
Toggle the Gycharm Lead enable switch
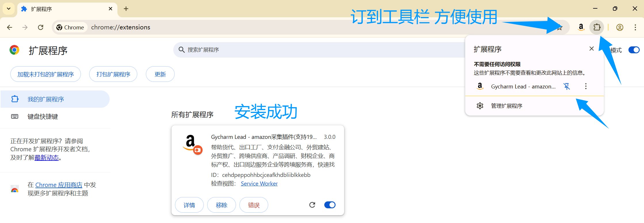click(330, 205)
